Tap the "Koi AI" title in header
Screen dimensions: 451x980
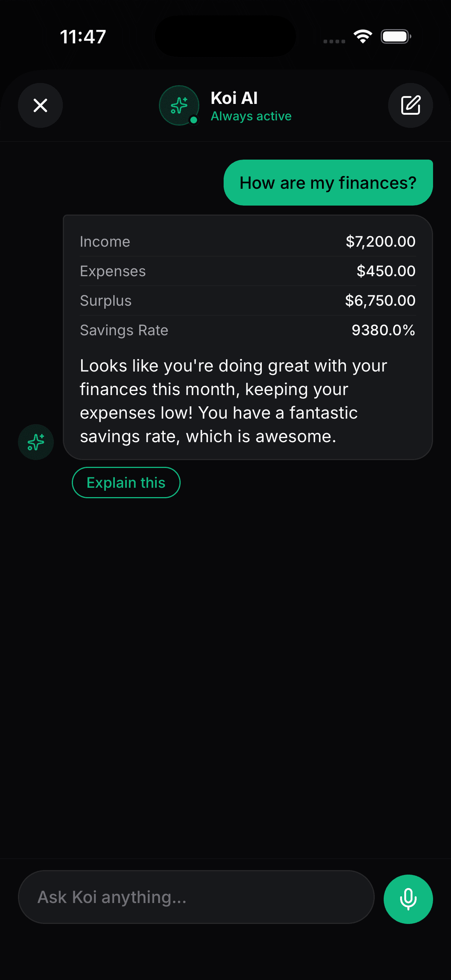click(x=234, y=98)
